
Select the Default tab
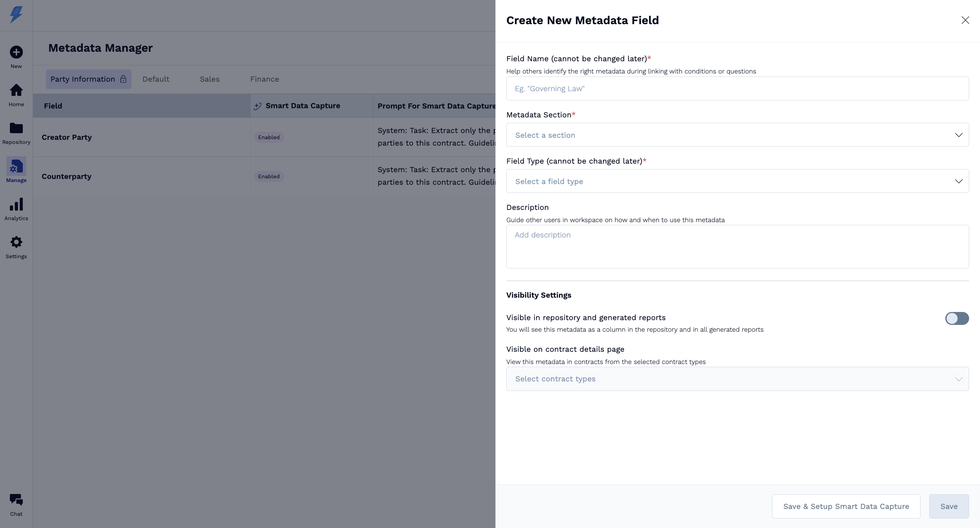click(156, 79)
